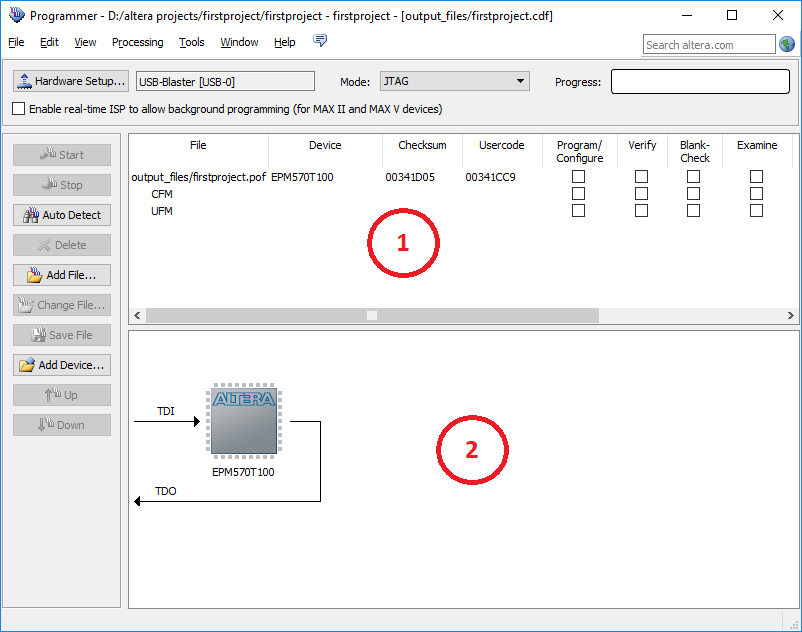Viewport: 802px width, 632px height.
Task: Open the Processing menu
Action: [138, 42]
